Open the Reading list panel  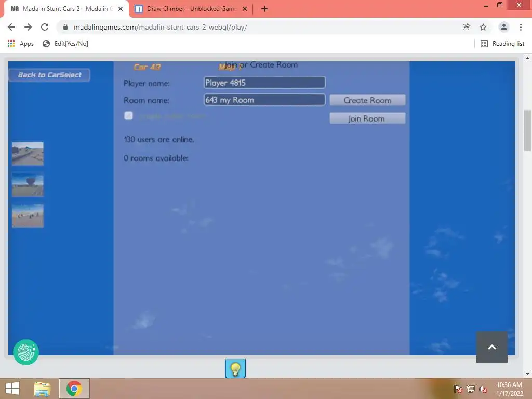point(502,44)
